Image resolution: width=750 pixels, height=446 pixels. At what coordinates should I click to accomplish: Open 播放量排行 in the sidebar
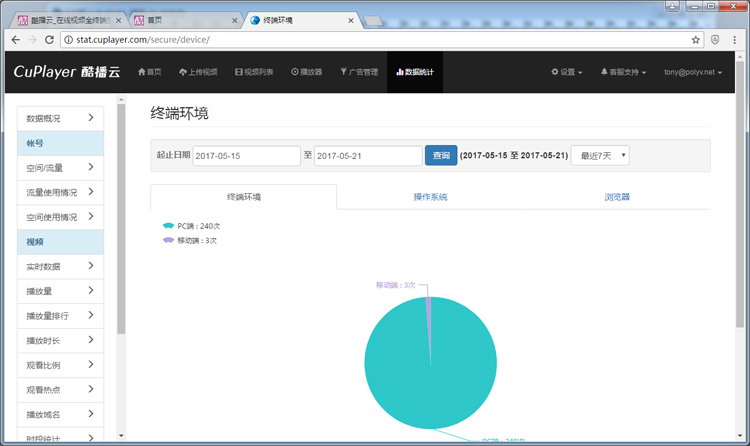60,316
